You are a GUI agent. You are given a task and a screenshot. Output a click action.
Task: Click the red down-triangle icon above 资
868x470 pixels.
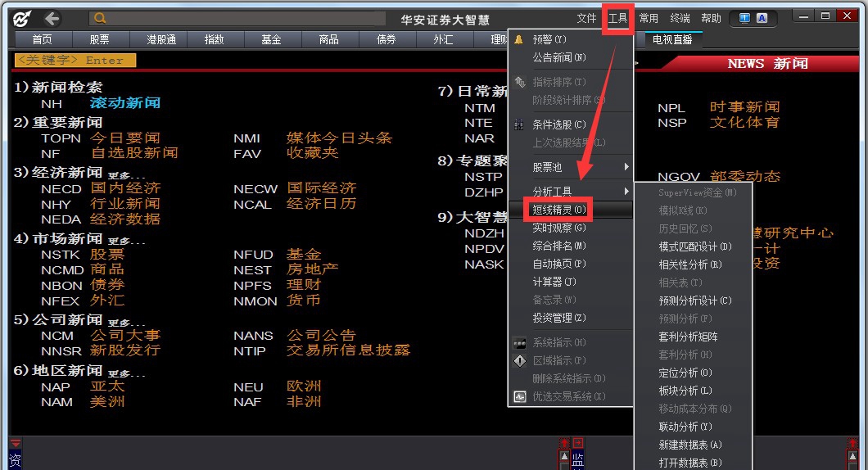click(16, 444)
